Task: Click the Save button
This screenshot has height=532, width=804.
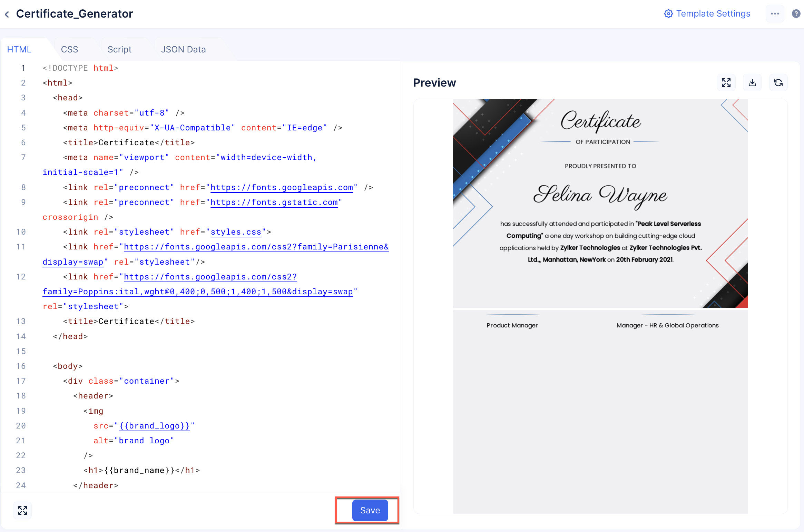Action: coord(370,510)
